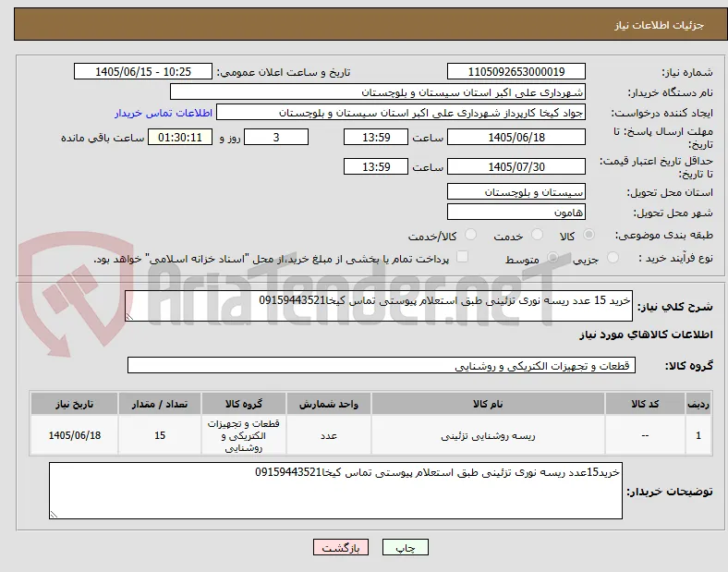Viewport: 728px width, 572px height.
Task: Select the کالا/خدمت radio button
Action: 471,235
